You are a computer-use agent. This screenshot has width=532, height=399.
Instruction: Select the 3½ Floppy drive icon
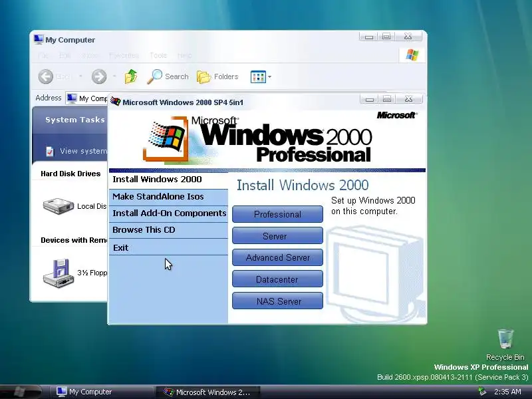[59, 273]
